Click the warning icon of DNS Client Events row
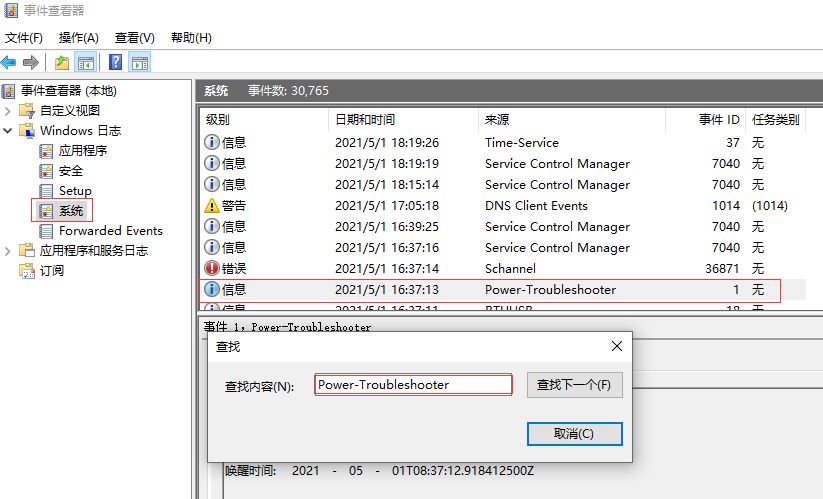This screenshot has height=499, width=823. click(211, 206)
